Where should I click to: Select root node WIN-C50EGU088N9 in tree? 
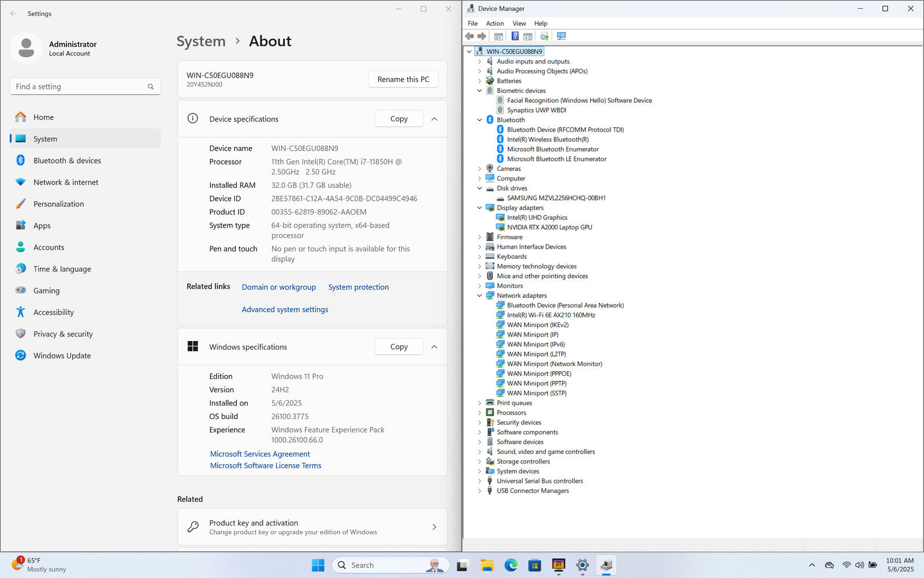(x=514, y=51)
